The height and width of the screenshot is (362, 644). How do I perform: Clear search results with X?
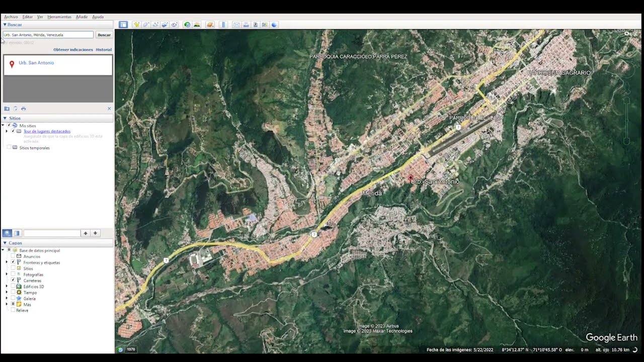(109, 109)
